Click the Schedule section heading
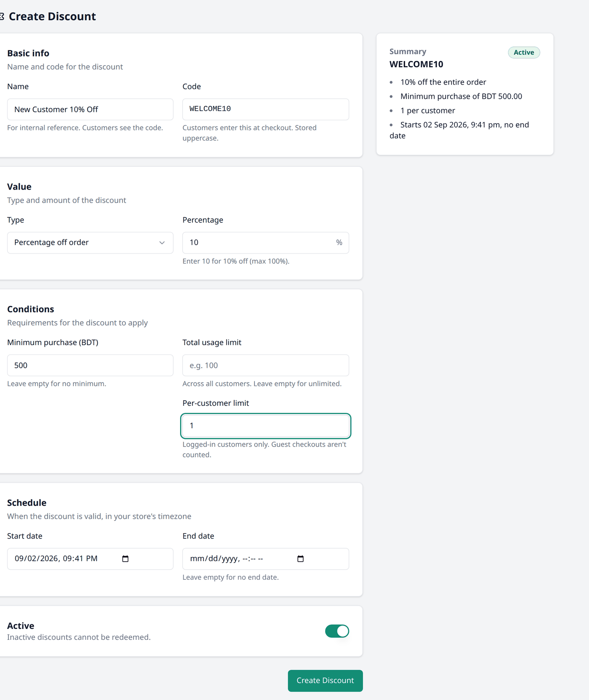The width and height of the screenshot is (589, 700). pos(27,503)
